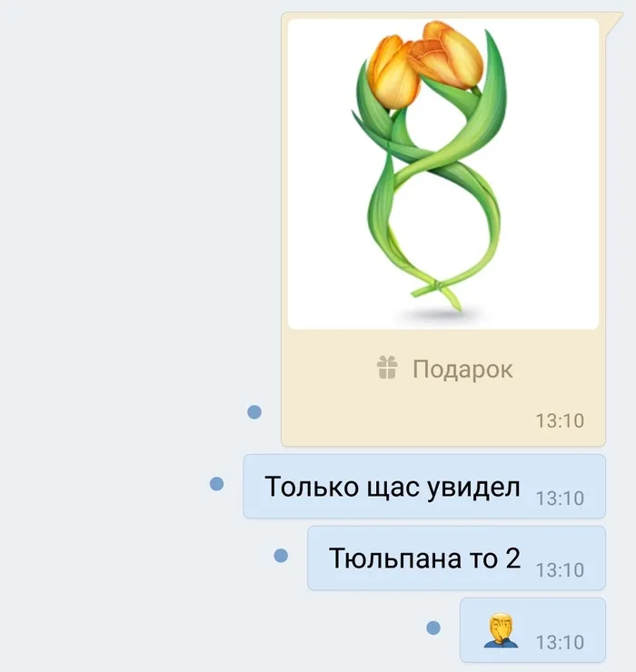Viewport: 636px width, 672px height.
Task: Click the unread dot beside the emoji message
Action: point(433,628)
